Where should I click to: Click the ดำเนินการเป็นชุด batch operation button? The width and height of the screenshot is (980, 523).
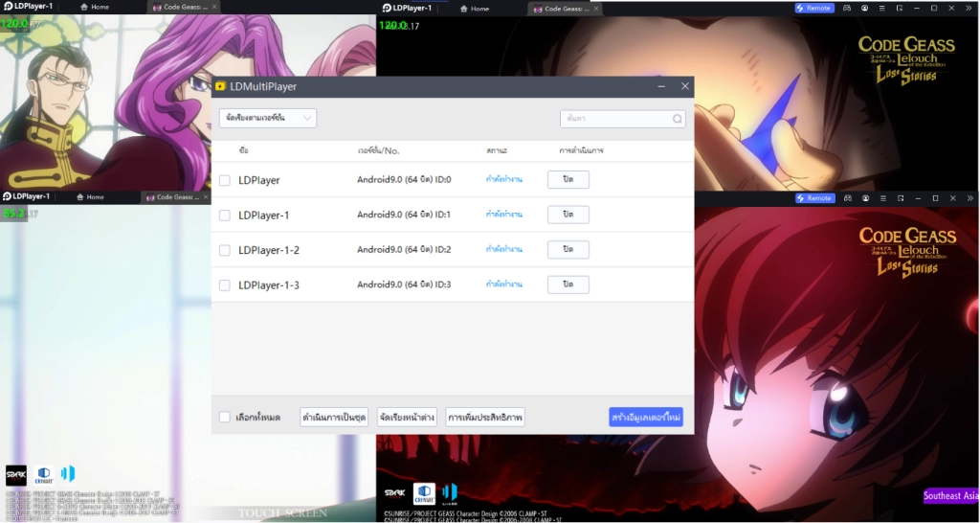pyautogui.click(x=334, y=417)
